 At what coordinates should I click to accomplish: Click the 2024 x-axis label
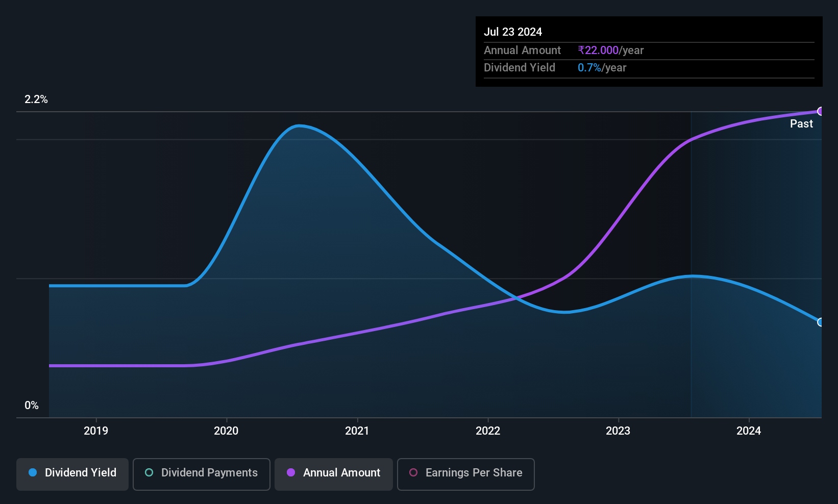[749, 431]
